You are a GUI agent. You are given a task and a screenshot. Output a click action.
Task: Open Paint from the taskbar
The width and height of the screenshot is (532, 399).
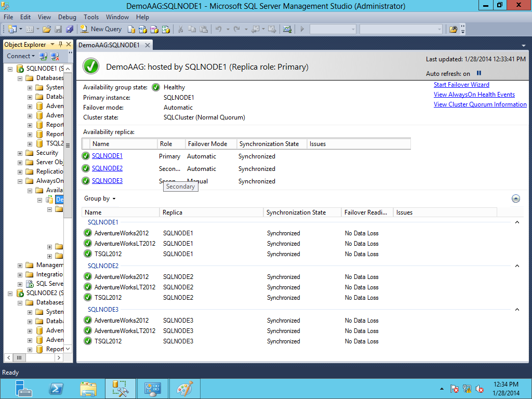click(x=184, y=389)
